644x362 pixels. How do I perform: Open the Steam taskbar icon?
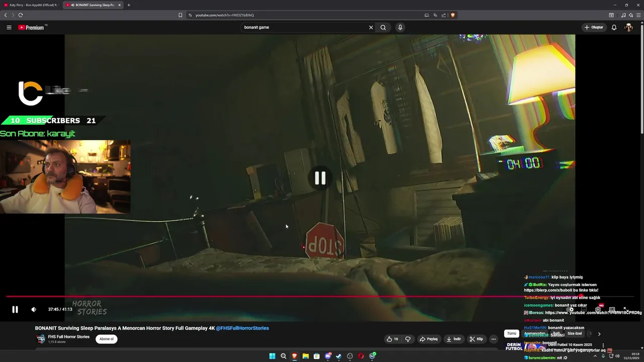pyautogui.click(x=339, y=356)
